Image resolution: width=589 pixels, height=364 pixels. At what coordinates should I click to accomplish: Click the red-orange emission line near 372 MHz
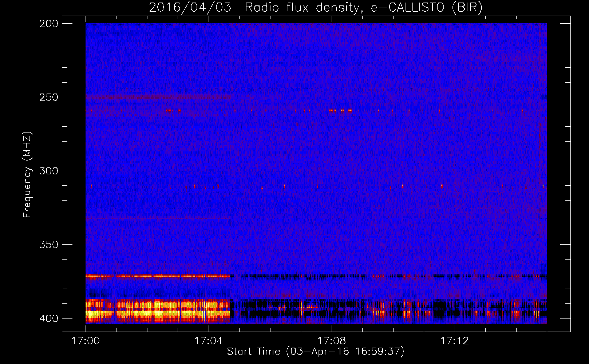(158, 276)
